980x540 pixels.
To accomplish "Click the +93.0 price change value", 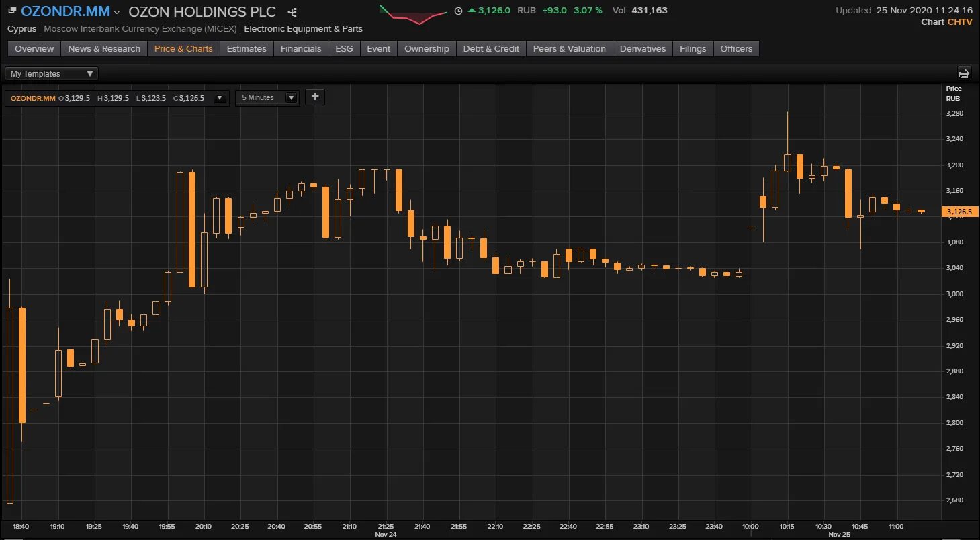I will click(555, 11).
